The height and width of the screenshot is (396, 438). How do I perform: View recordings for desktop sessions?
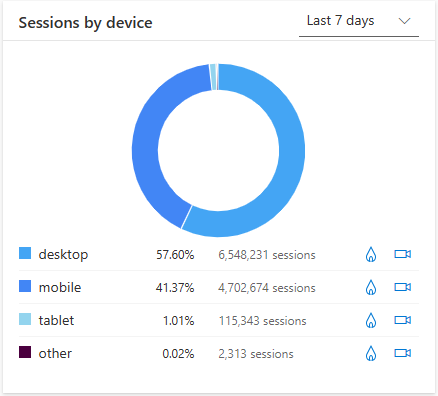click(403, 254)
